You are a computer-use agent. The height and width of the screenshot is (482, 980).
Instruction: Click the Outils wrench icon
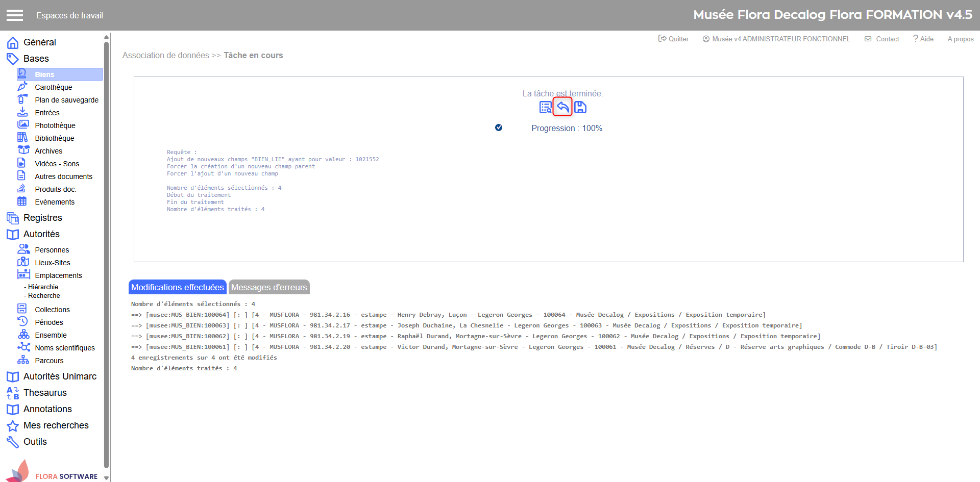click(13, 442)
